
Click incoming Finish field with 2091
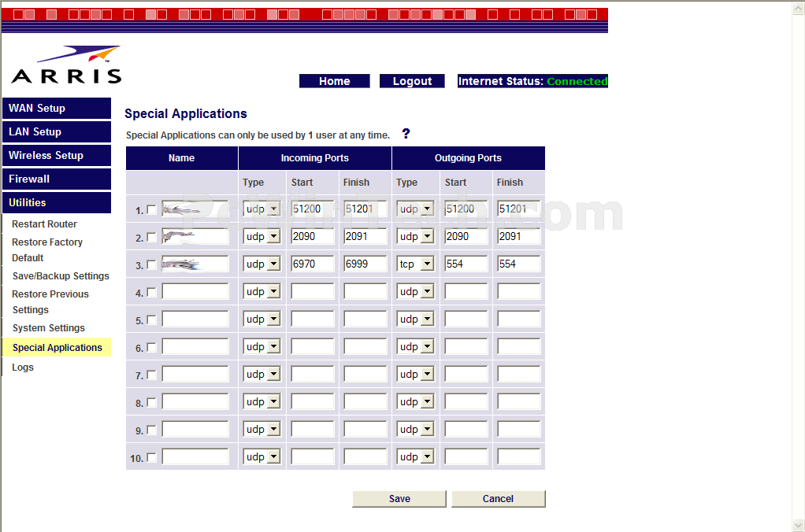pos(365,237)
